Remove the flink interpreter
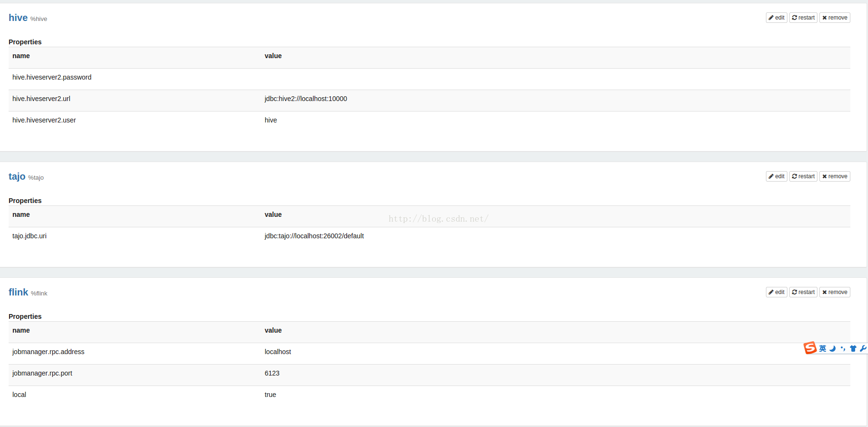The image size is (868, 427). [835, 292]
